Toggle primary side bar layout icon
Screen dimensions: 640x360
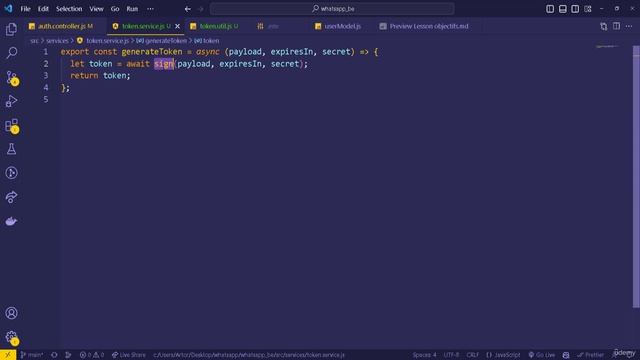(550, 9)
